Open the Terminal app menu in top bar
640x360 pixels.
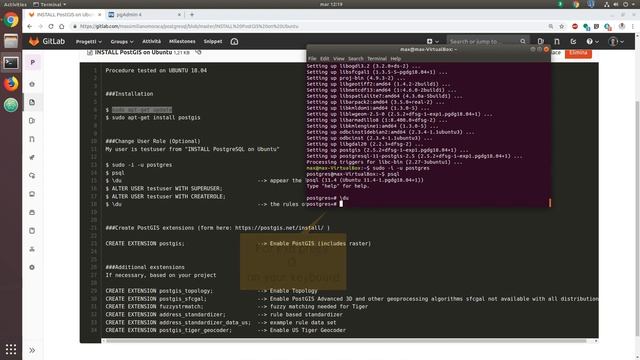(49, 4)
